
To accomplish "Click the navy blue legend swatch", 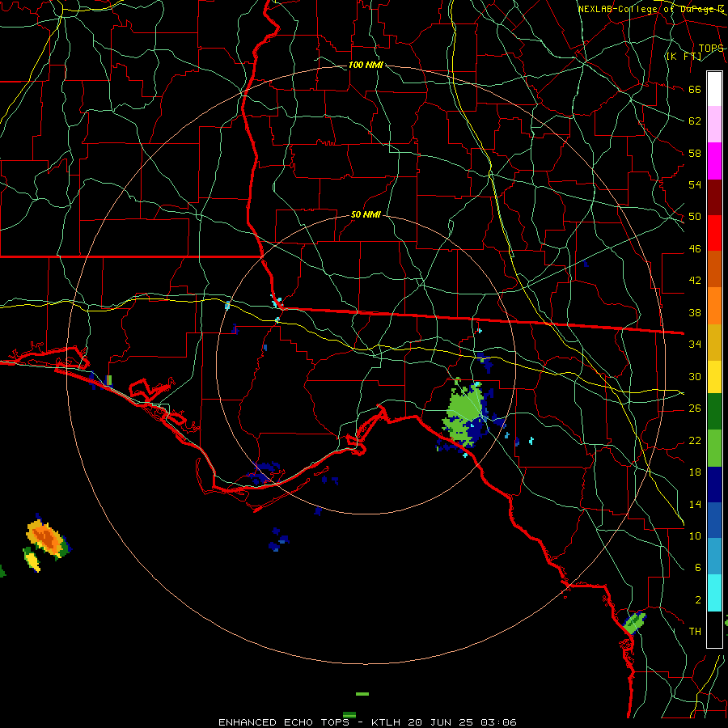I will [714, 485].
